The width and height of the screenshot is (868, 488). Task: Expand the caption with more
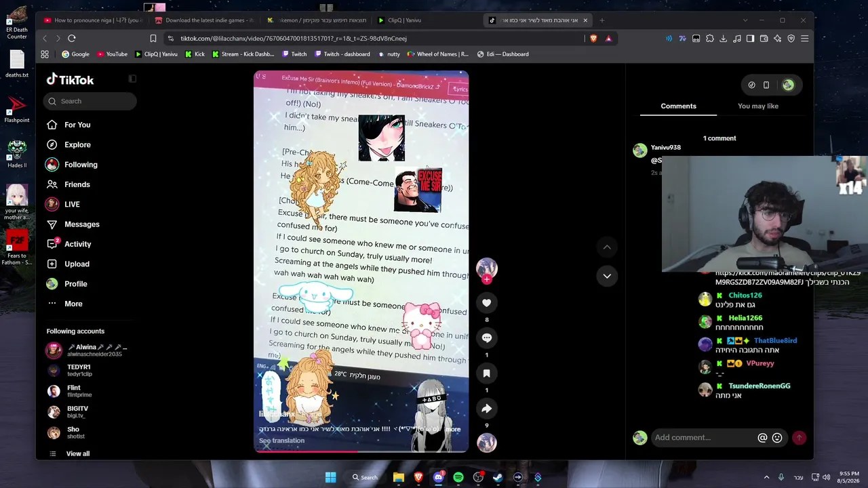(453, 429)
